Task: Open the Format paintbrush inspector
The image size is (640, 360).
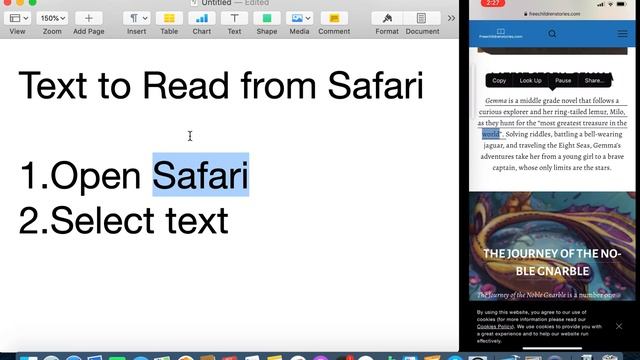Action: [387, 18]
